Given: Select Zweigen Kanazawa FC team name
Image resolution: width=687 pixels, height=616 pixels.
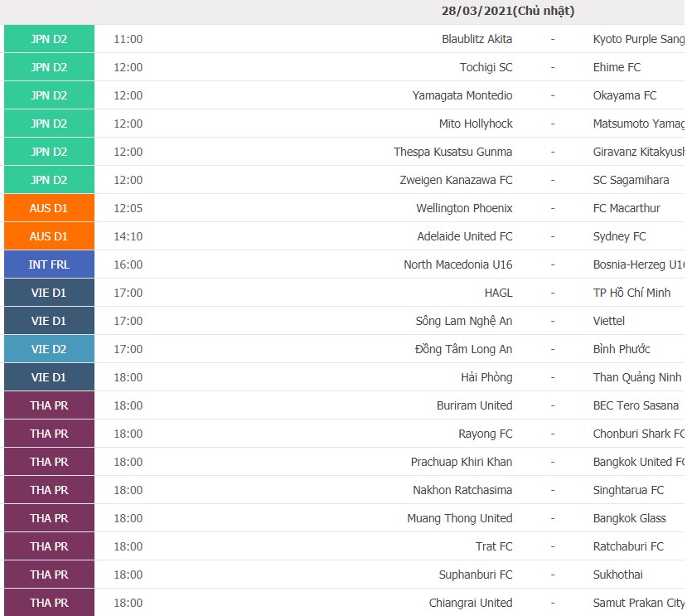Looking at the screenshot, I should (x=456, y=180).
